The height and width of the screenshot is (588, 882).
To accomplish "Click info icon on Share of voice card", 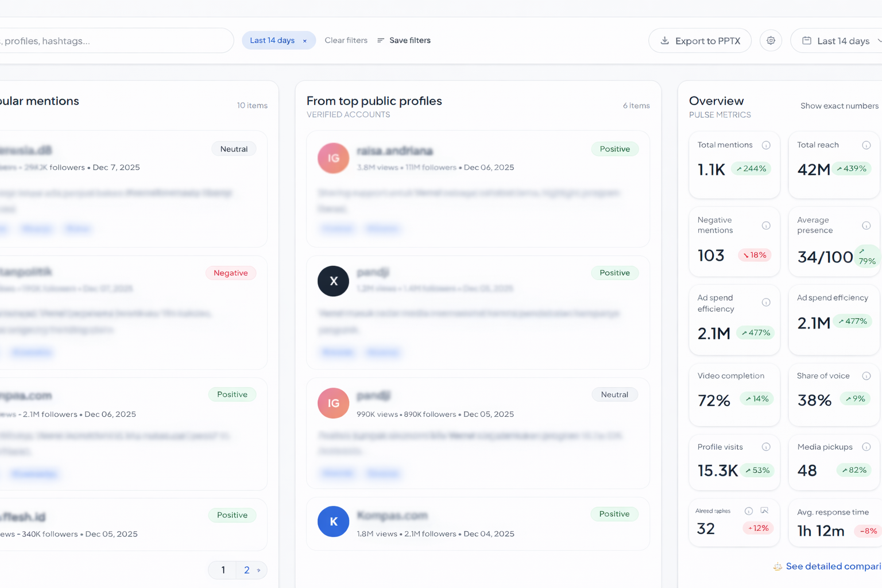I will tap(866, 376).
